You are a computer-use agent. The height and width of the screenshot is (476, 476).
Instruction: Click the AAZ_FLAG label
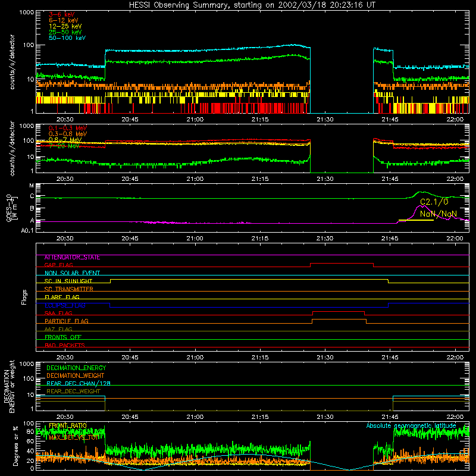point(58,329)
